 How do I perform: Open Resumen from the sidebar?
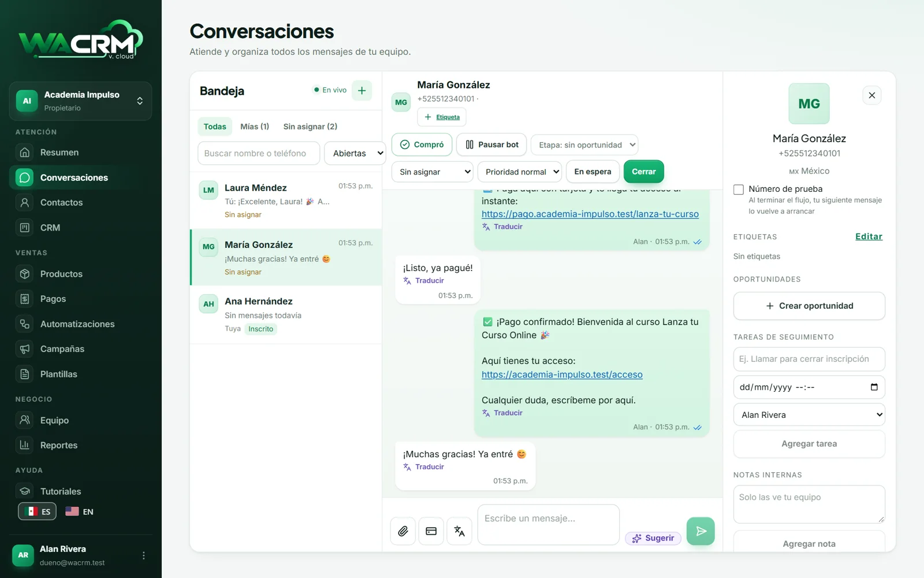tap(81, 153)
